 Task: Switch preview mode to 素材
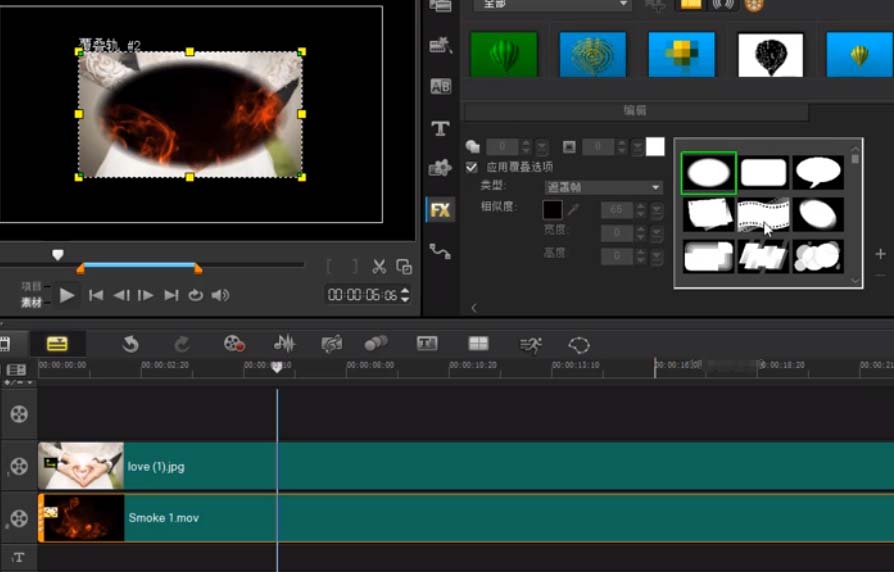32,302
